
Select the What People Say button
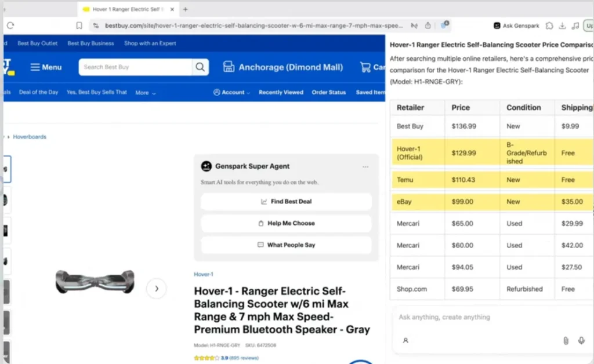(286, 245)
